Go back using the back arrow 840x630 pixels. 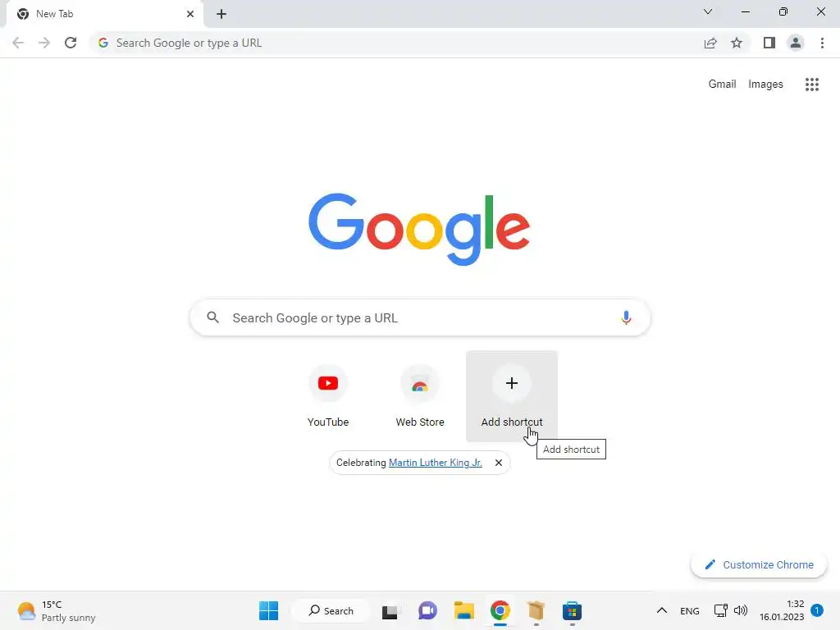18,43
